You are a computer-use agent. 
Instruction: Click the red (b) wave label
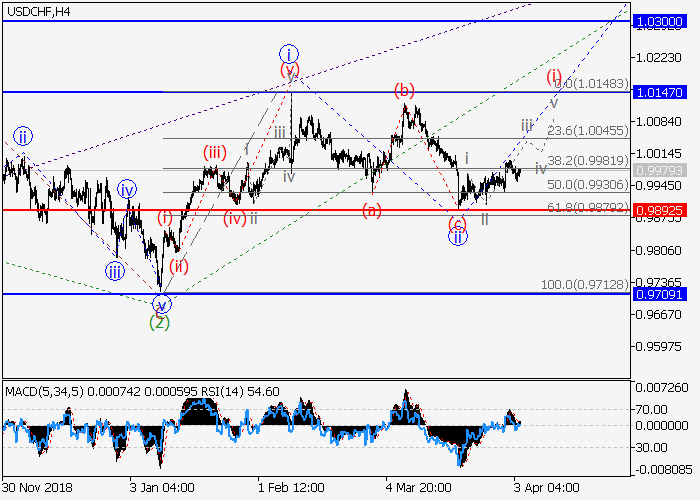point(404,90)
